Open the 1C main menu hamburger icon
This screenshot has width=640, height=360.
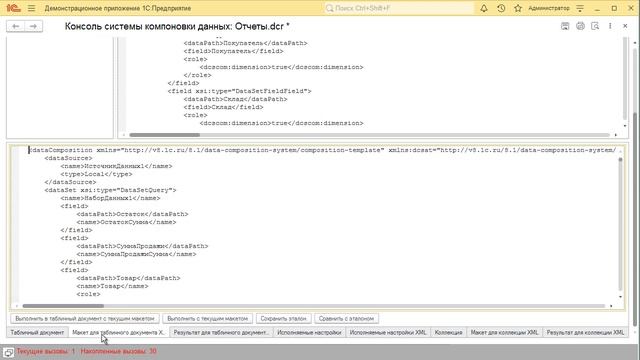[31, 8]
